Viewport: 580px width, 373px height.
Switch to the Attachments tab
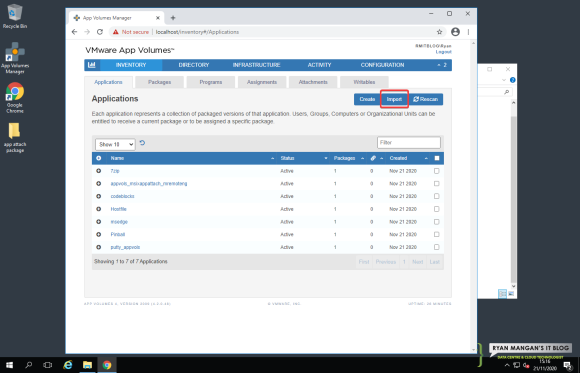point(313,82)
